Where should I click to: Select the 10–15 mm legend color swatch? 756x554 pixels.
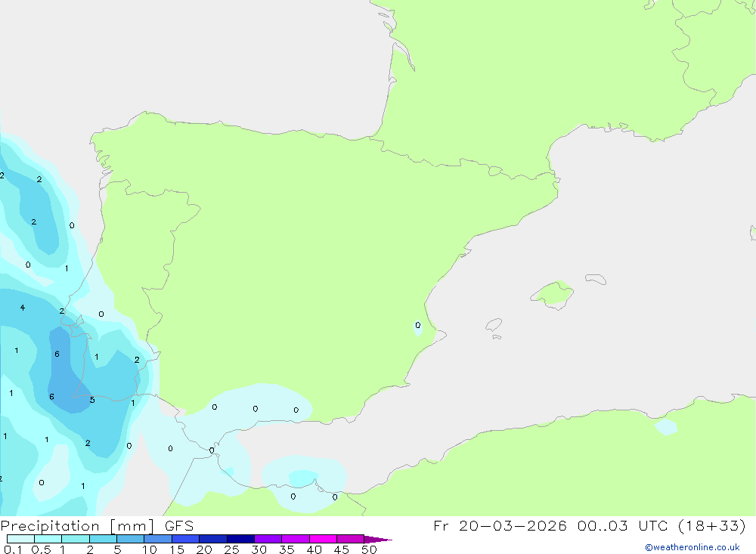pos(158,539)
